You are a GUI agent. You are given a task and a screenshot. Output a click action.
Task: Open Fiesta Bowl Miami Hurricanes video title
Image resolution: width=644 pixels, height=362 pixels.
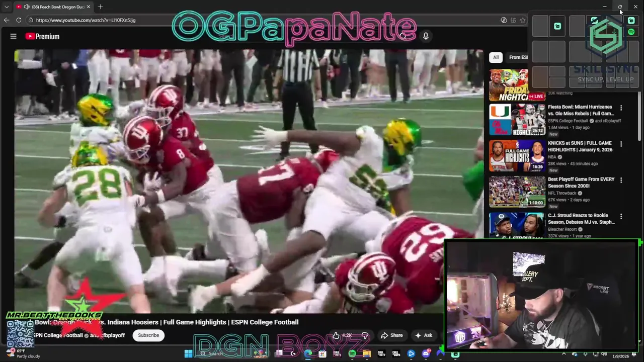point(581,110)
